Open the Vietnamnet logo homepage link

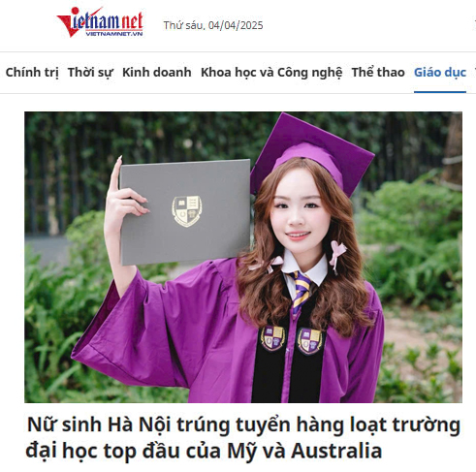(100, 22)
